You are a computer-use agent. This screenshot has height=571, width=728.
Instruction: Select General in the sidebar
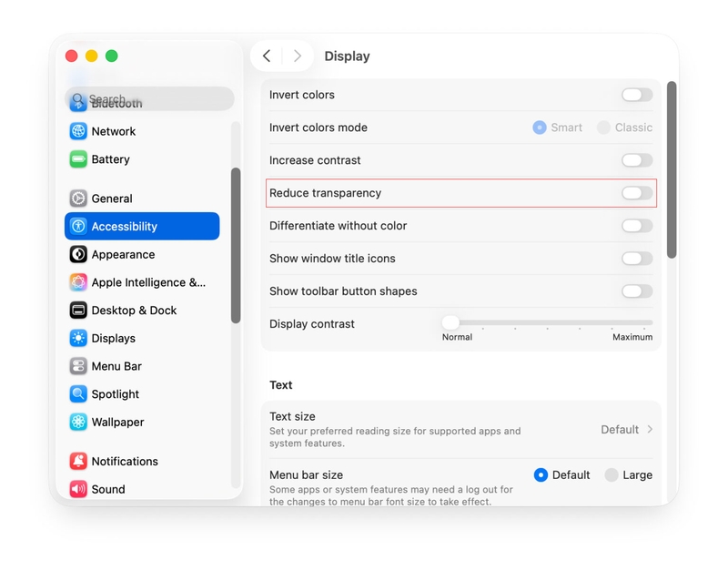pos(142,199)
